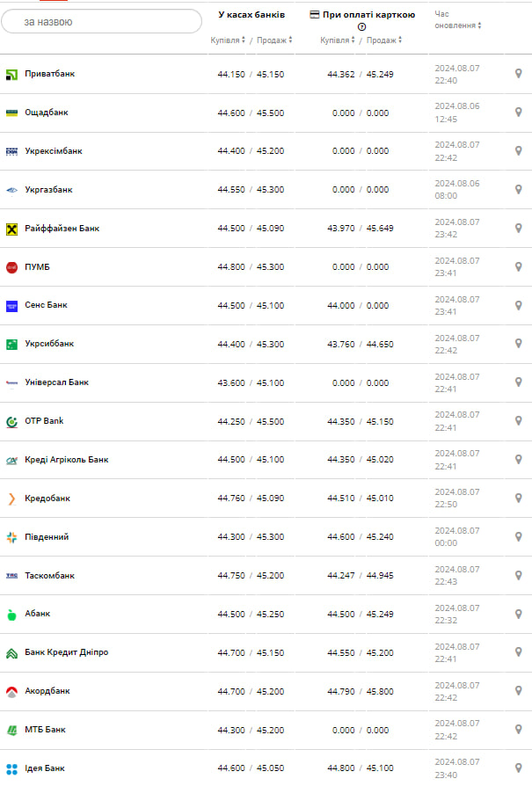Click the search by name input field
Screen dimensions: 532x786
pyautogui.click(x=101, y=21)
